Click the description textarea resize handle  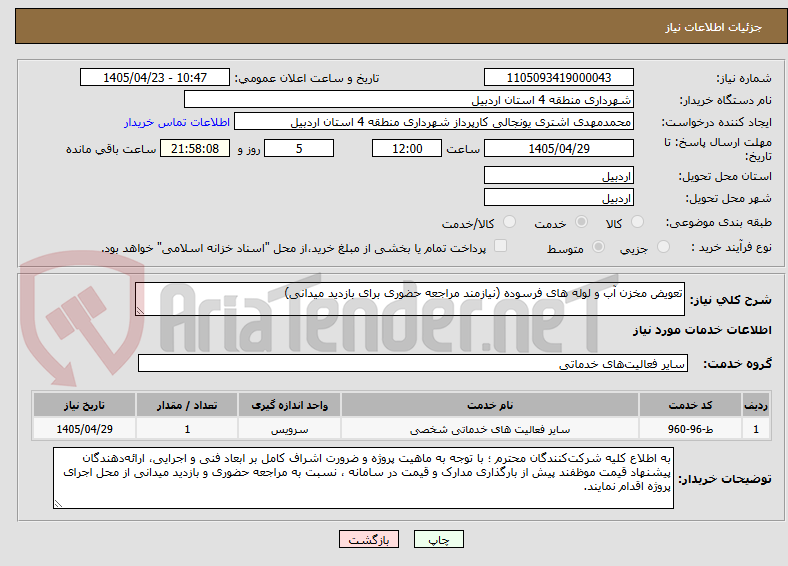coord(140,311)
